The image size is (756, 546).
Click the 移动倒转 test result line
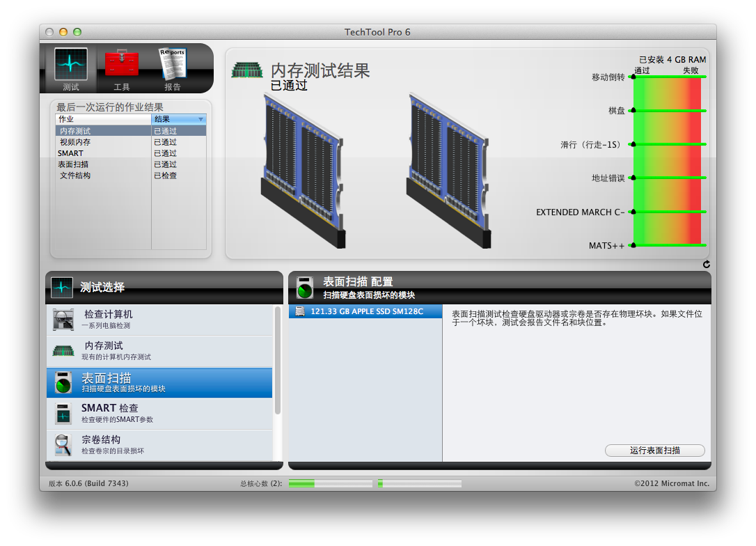[x=669, y=77]
